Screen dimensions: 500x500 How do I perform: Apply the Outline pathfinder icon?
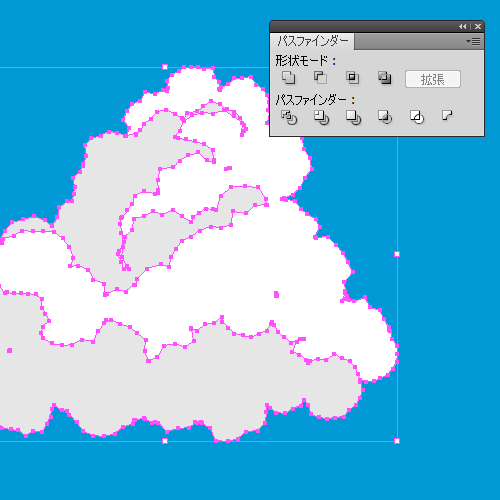click(x=417, y=117)
